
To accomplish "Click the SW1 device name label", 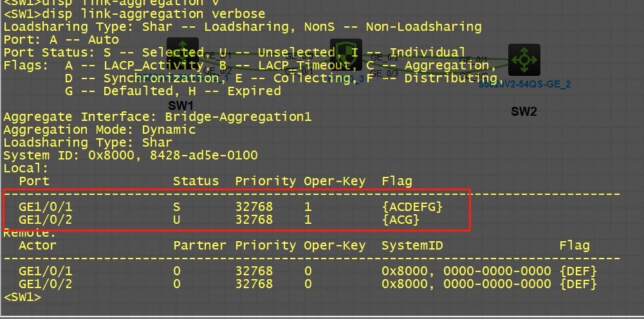I will point(181,105).
